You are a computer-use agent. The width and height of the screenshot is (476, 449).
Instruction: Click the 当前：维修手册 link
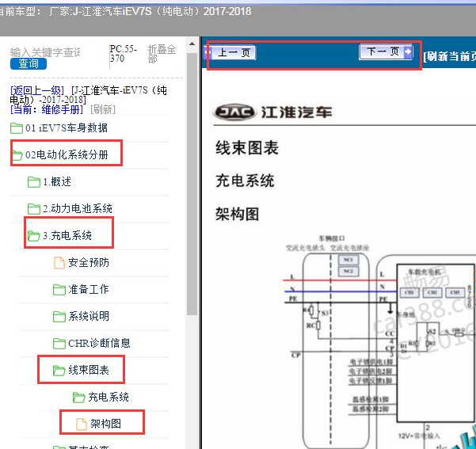tap(47, 109)
